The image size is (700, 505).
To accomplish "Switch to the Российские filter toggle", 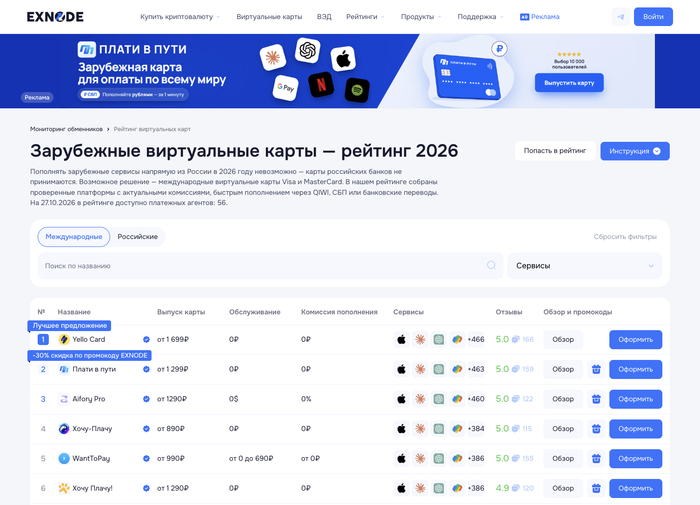I will point(138,237).
